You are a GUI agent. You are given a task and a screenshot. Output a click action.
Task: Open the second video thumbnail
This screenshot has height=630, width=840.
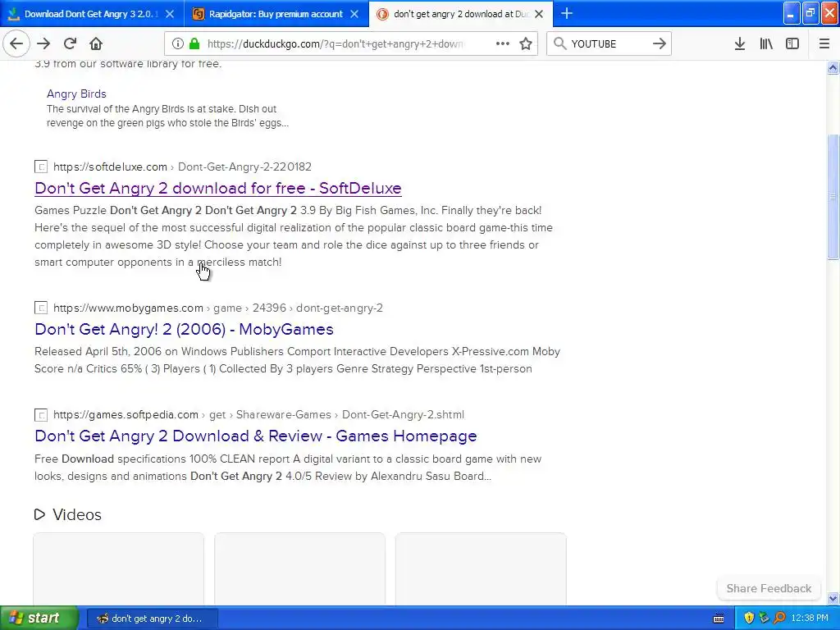pyautogui.click(x=299, y=569)
